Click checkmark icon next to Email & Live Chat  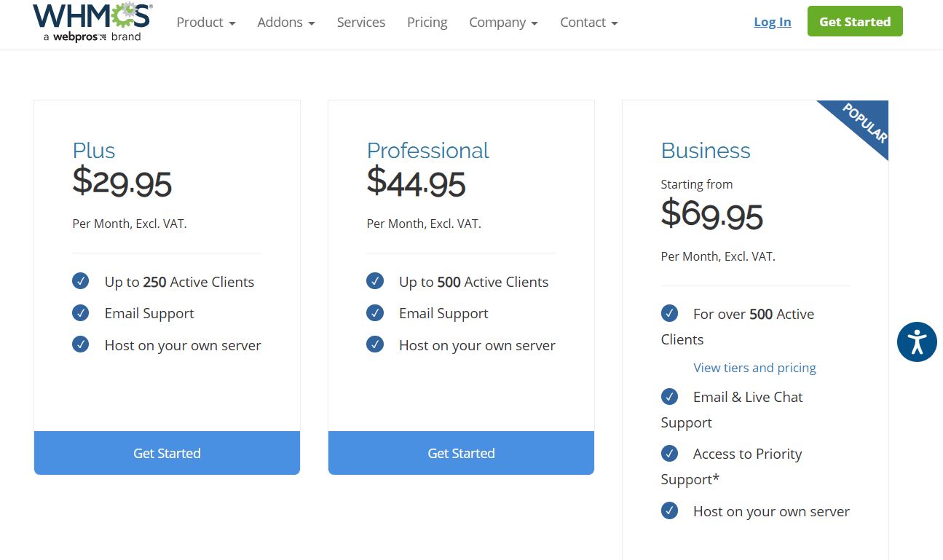pos(669,397)
